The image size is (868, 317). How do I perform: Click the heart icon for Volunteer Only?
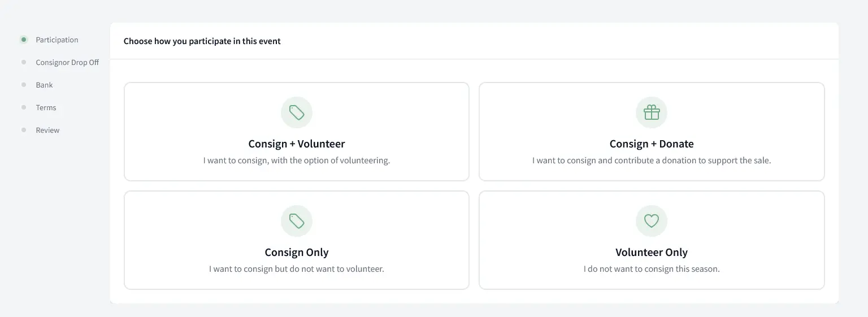click(x=652, y=221)
